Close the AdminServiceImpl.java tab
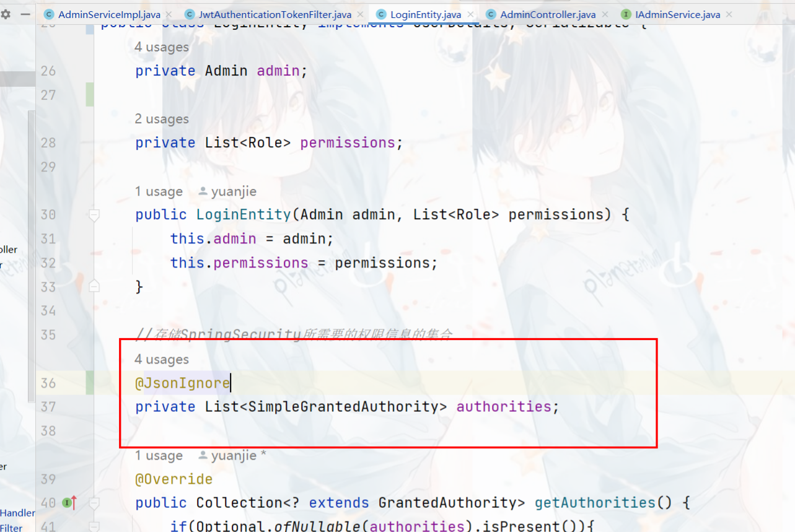This screenshot has width=795, height=532. point(169,14)
